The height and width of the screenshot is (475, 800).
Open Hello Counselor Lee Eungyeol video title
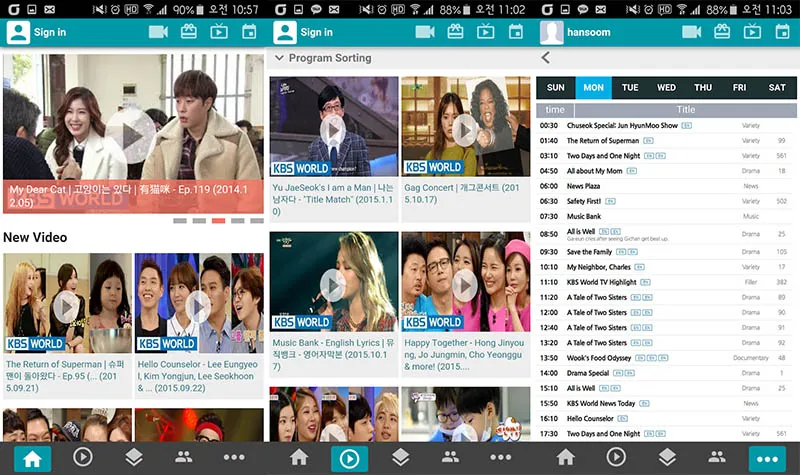coord(197,376)
